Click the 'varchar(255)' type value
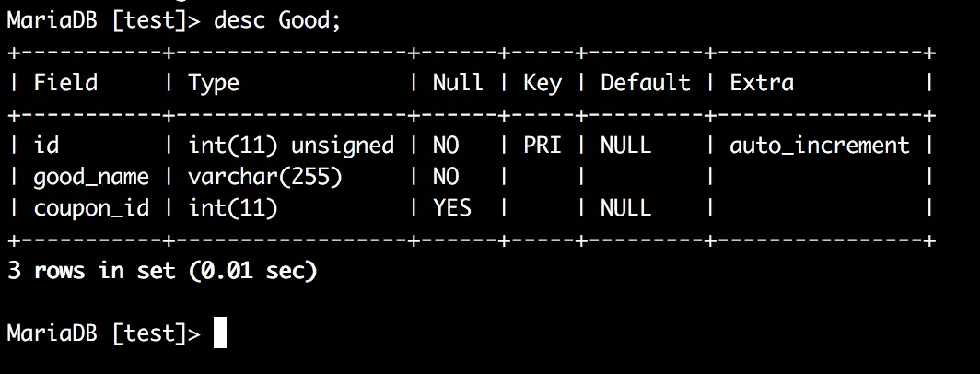The width and height of the screenshot is (980, 374). 265,177
